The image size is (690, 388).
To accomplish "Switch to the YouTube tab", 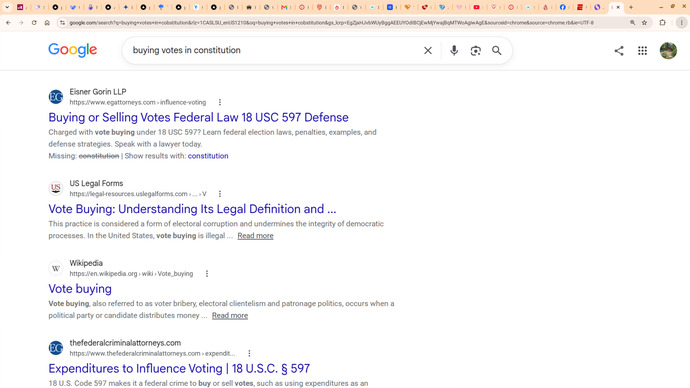I will (476, 7).
